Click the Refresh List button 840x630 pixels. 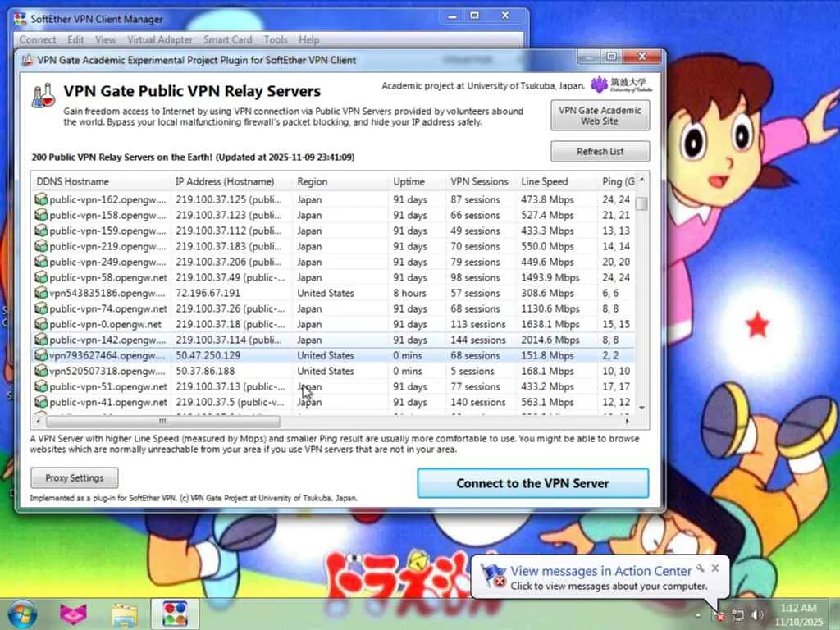(x=600, y=152)
